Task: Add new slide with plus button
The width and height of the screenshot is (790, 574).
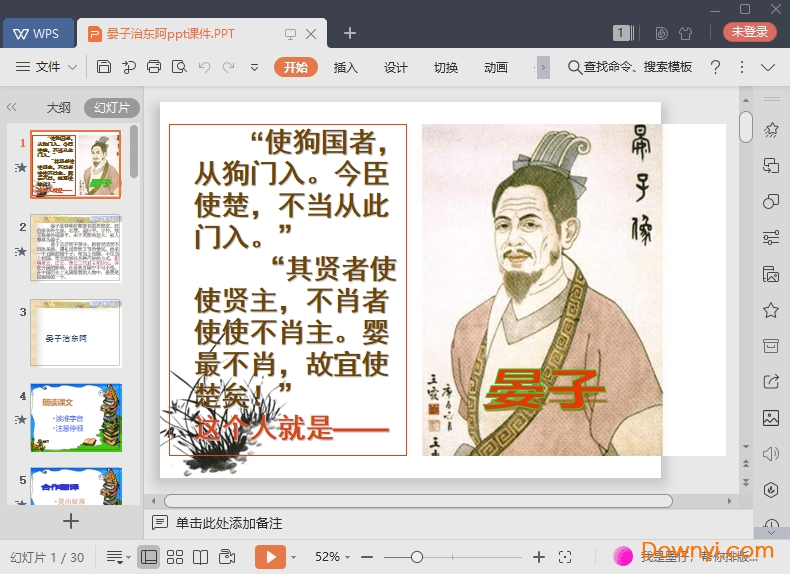Action: (71, 521)
